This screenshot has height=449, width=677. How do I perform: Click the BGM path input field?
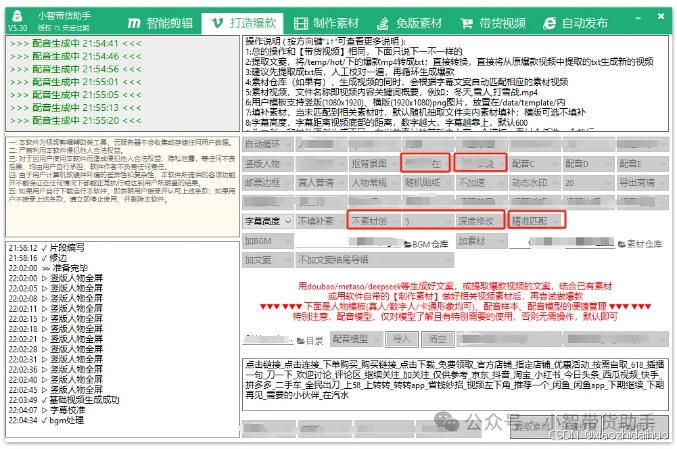click(x=349, y=242)
